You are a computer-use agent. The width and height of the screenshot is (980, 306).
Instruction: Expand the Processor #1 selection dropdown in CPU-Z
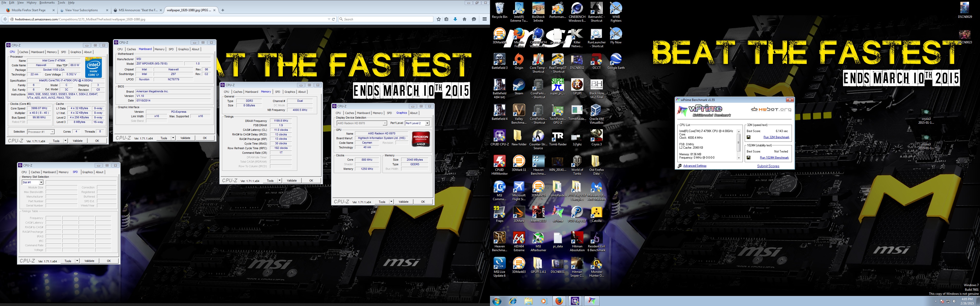click(x=52, y=132)
